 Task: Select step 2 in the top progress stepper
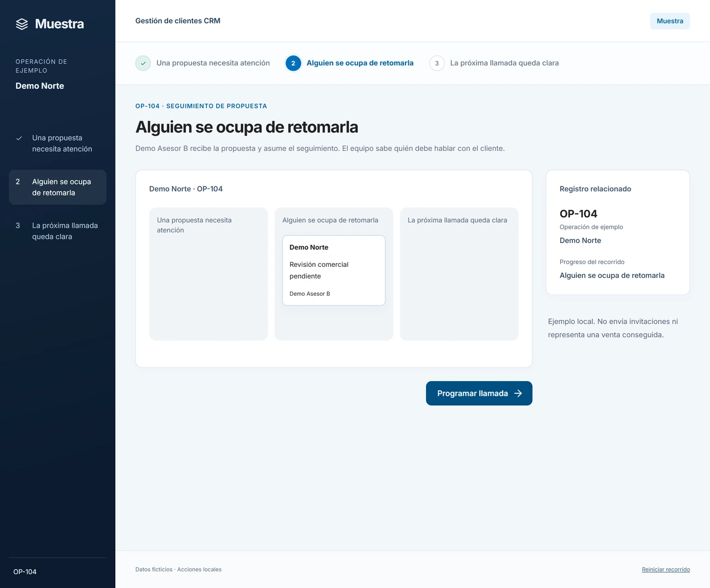[x=349, y=63]
